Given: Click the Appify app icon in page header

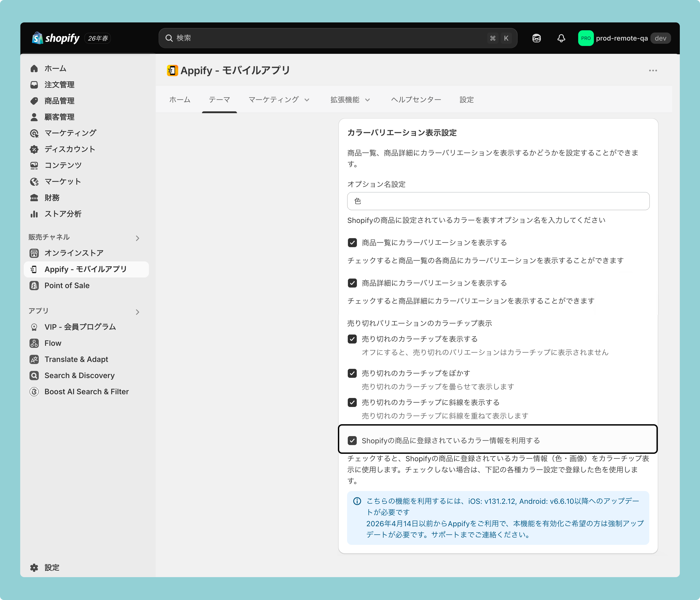Looking at the screenshot, I should click(172, 71).
